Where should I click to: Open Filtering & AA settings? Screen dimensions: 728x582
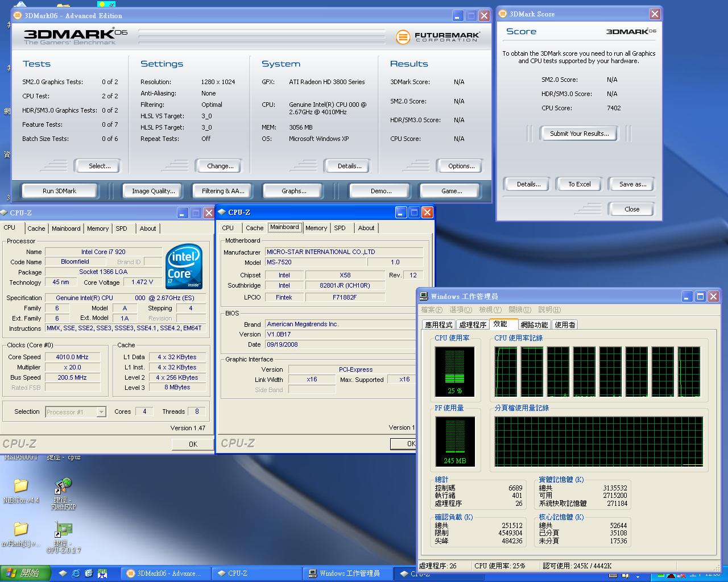point(223,191)
